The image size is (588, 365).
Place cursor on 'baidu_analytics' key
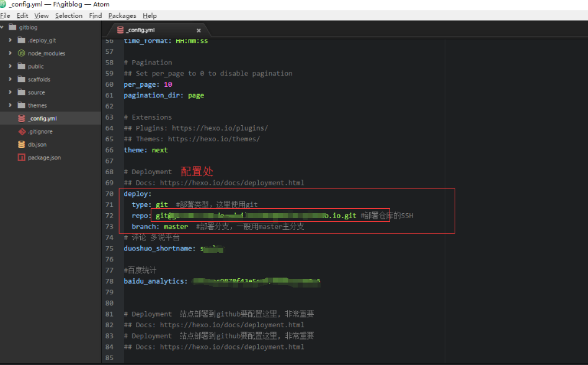[x=155, y=281]
